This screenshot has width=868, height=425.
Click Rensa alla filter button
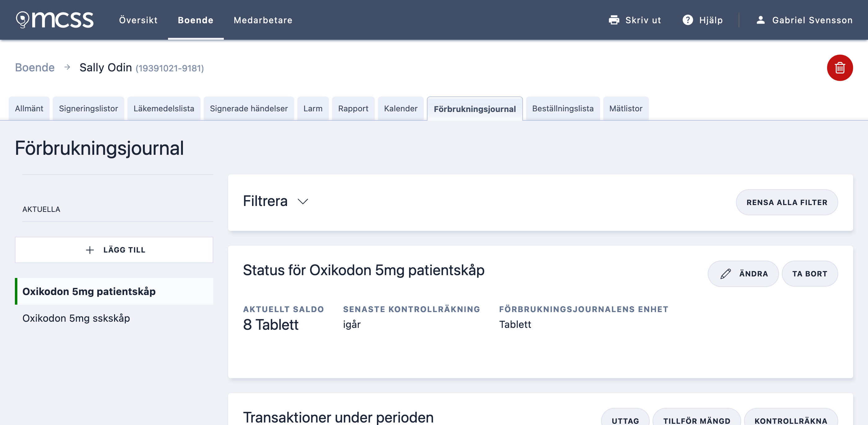pyautogui.click(x=787, y=202)
